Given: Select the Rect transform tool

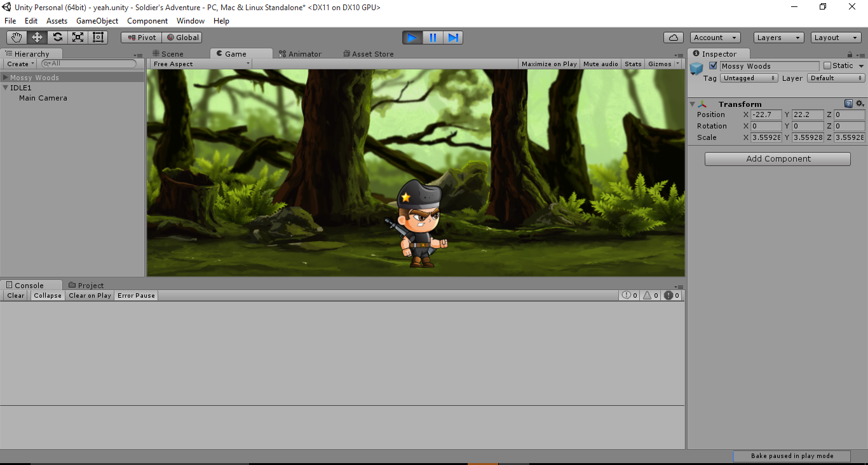Looking at the screenshot, I should (x=98, y=38).
